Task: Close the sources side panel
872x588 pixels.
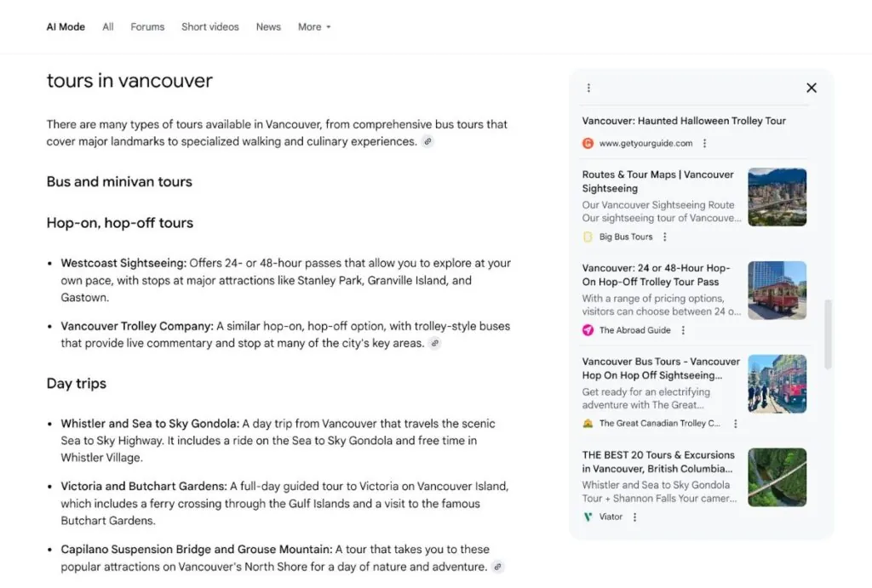Action: [812, 88]
